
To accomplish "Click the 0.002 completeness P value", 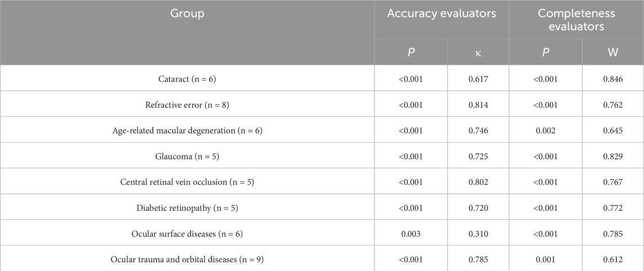I will click(545, 130).
